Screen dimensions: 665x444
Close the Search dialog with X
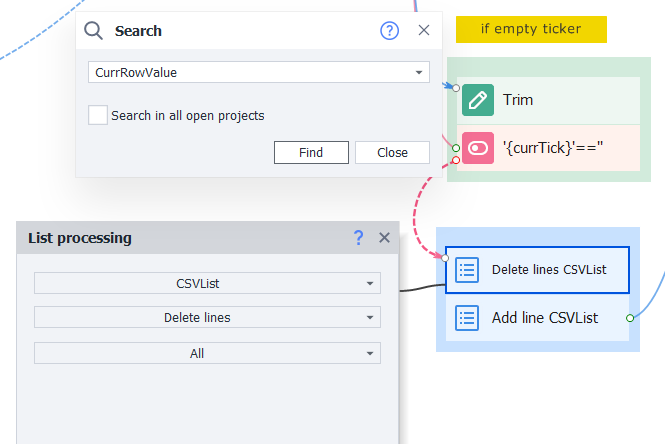coord(424,30)
